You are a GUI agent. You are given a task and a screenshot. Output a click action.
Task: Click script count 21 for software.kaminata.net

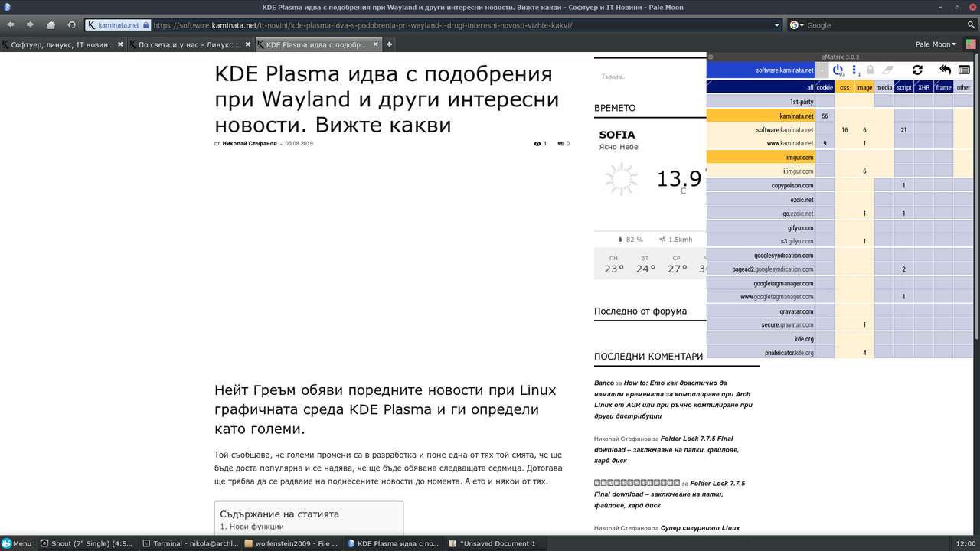click(x=904, y=130)
